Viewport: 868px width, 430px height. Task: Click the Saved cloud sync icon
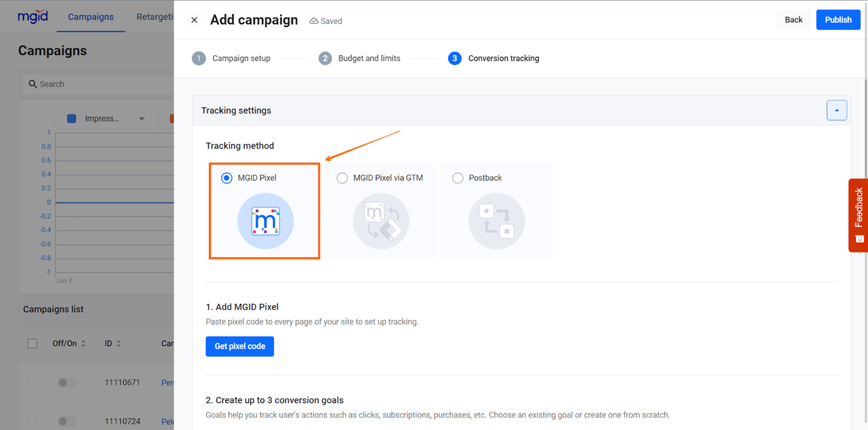click(x=313, y=20)
